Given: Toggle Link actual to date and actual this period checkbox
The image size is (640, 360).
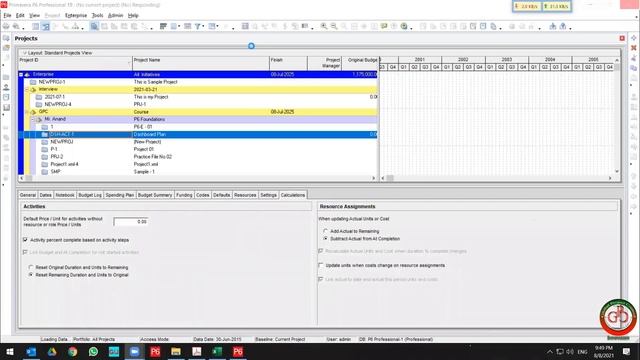Looking at the screenshot, I should [321, 279].
